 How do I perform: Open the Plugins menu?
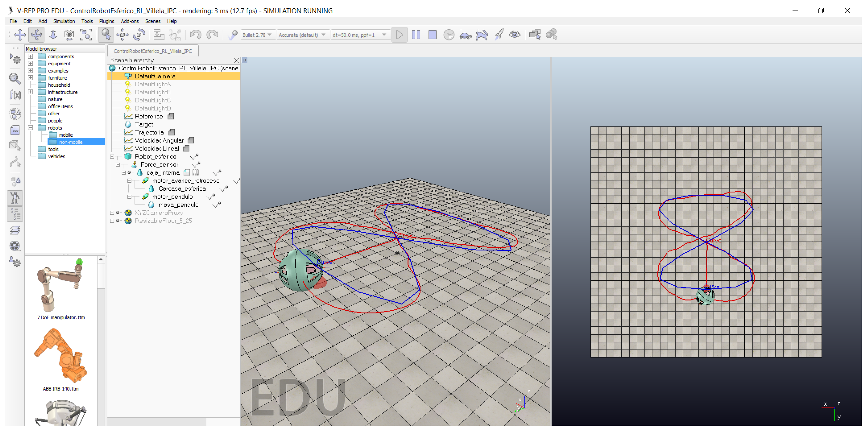coord(106,21)
